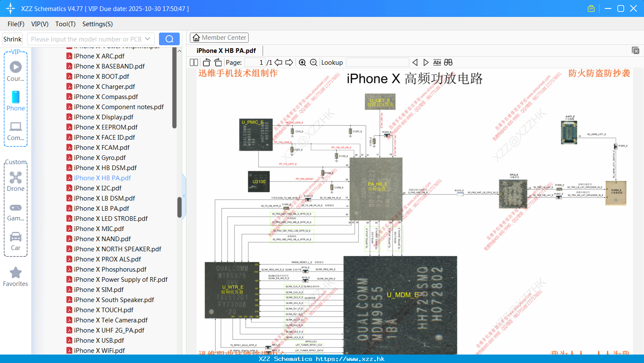Find next lookup result
The image size is (644, 363).
coord(426,62)
